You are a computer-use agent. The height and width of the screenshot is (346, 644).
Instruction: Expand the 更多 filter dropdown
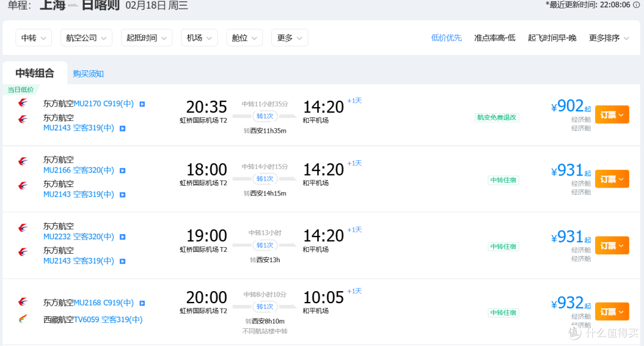pyautogui.click(x=290, y=38)
